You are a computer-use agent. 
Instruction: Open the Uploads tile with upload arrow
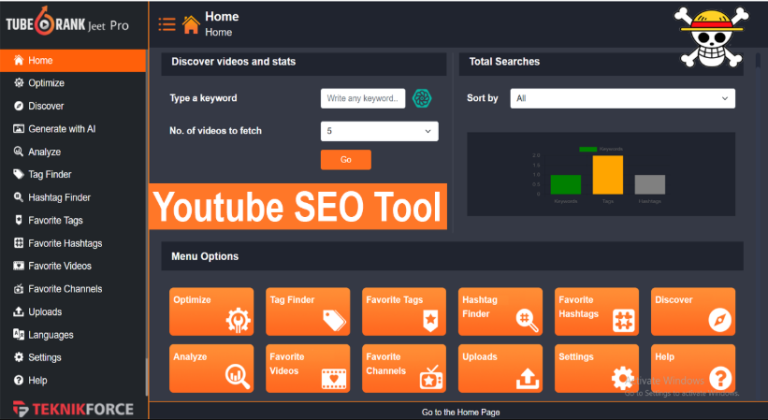[x=500, y=369]
